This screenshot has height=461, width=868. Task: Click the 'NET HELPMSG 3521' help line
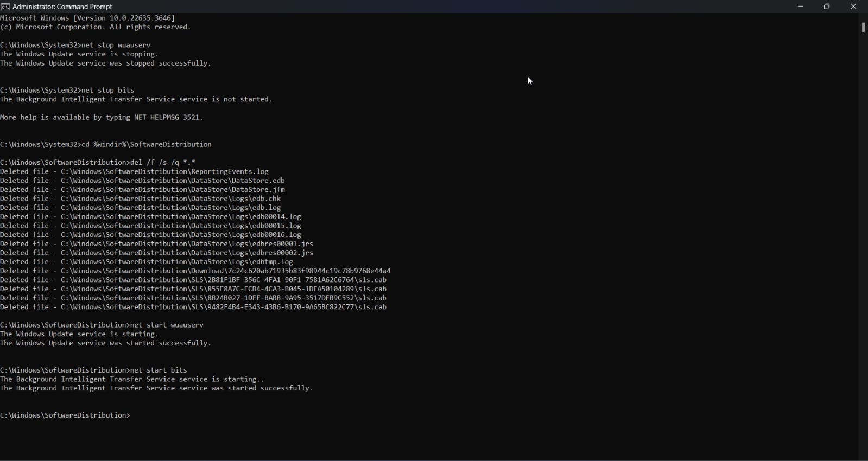[102, 117]
